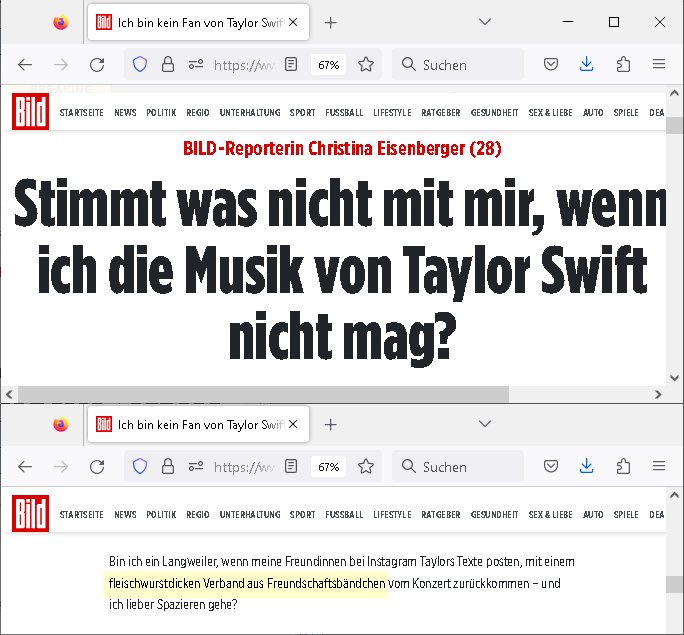Image resolution: width=684 pixels, height=635 pixels.
Task: Toggle Reader View icon in lower window
Action: pyautogui.click(x=291, y=467)
